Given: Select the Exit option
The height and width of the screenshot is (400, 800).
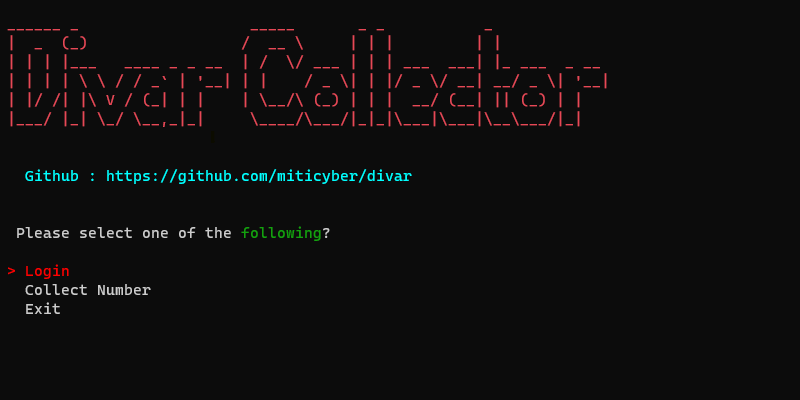Looking at the screenshot, I should pyautogui.click(x=43, y=309).
